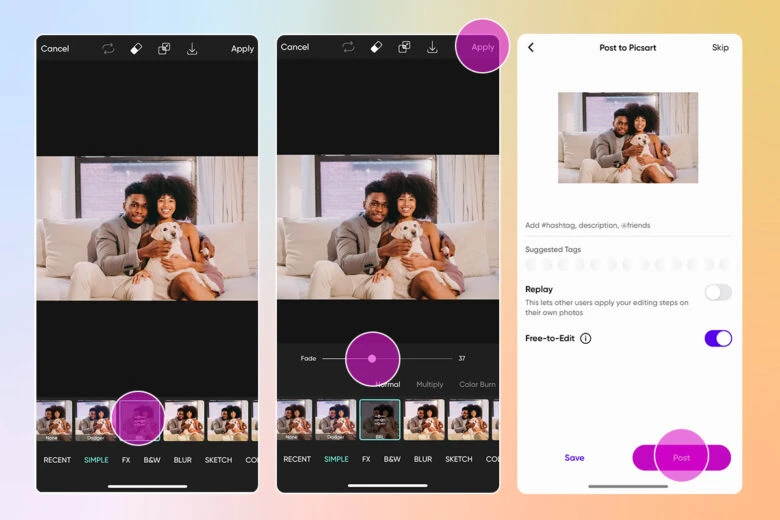Click the info icon beside Free-to-Edit
Viewport: 780px width, 520px height.
tap(586, 338)
